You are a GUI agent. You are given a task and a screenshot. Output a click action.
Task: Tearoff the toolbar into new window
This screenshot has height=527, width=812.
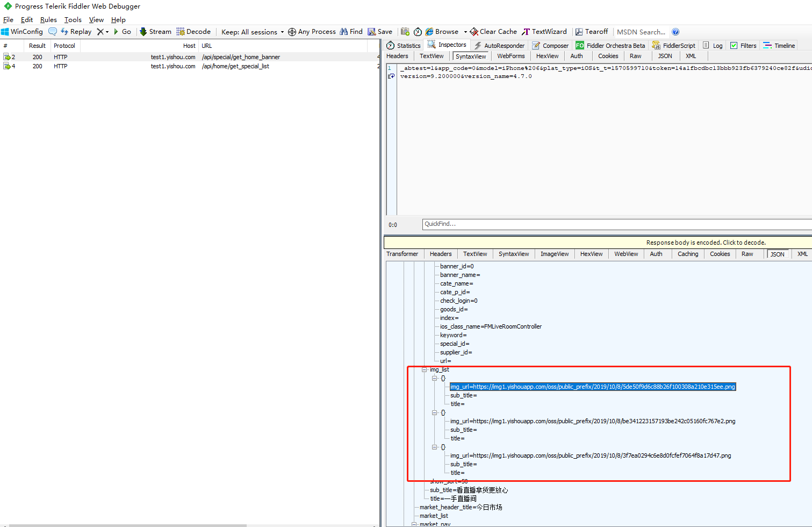point(592,32)
